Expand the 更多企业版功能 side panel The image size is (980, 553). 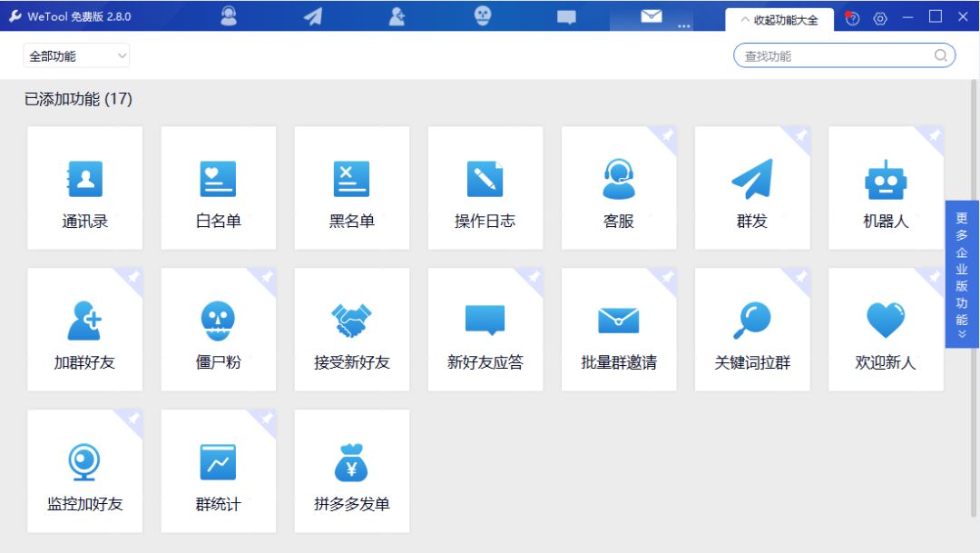[962, 274]
